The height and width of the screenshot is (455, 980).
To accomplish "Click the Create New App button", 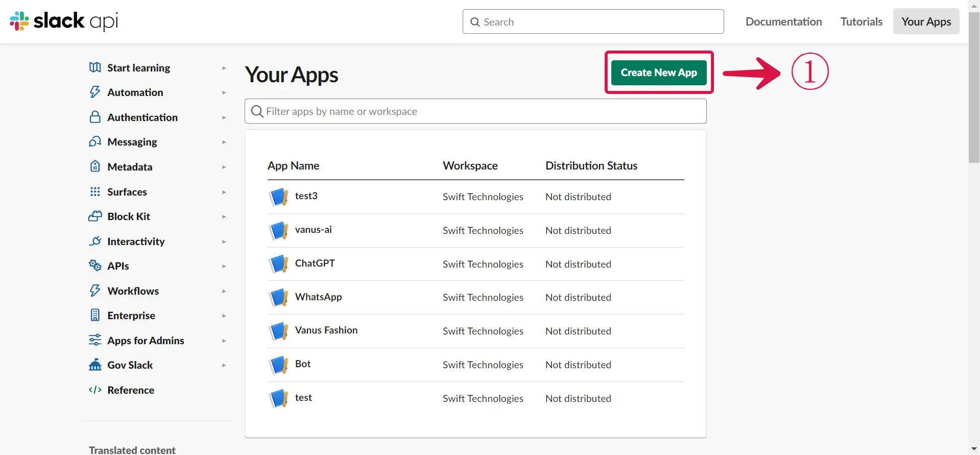I will (x=659, y=73).
